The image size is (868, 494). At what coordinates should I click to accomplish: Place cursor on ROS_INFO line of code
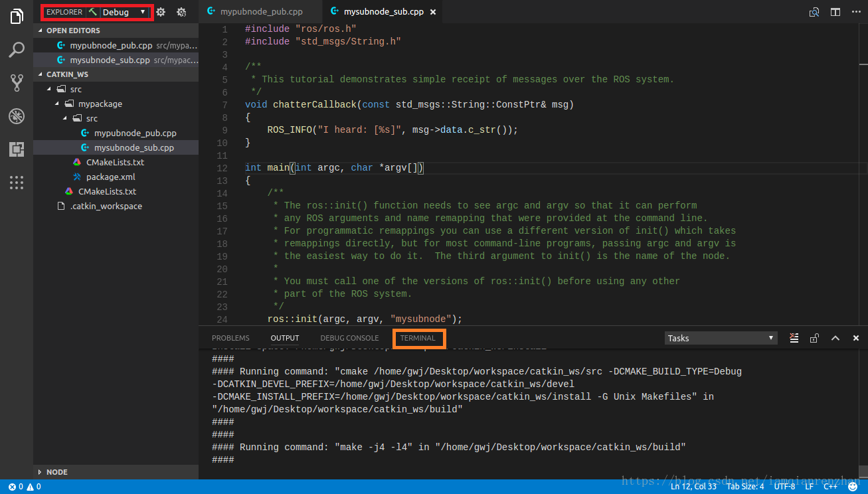[392, 130]
